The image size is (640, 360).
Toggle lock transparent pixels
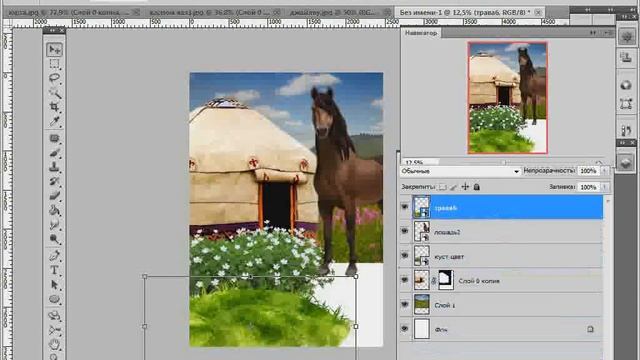coord(442,187)
